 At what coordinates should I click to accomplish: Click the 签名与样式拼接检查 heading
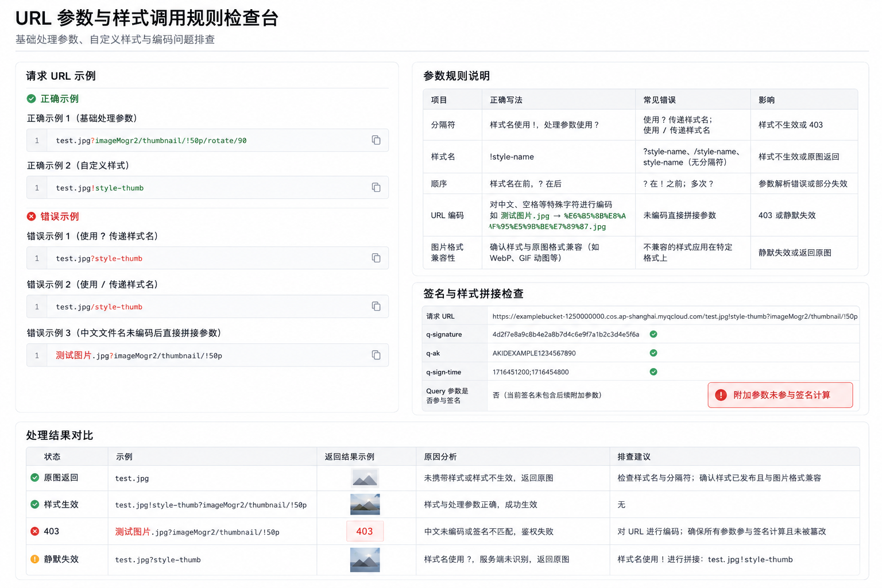click(x=474, y=293)
